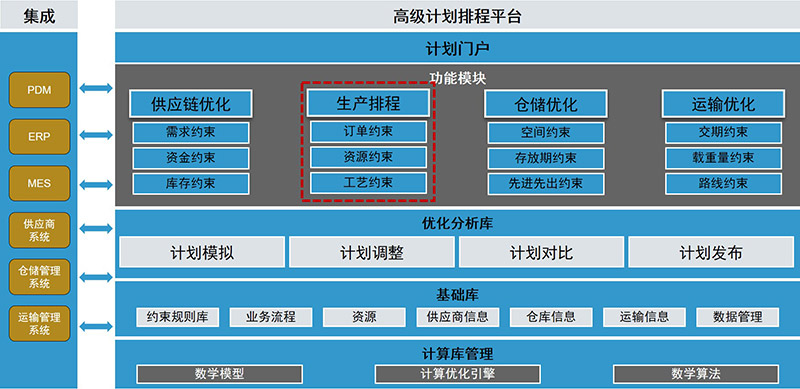The height and width of the screenshot is (389, 800).
Task: Open the 供应链优化 module header
Action: (191, 104)
